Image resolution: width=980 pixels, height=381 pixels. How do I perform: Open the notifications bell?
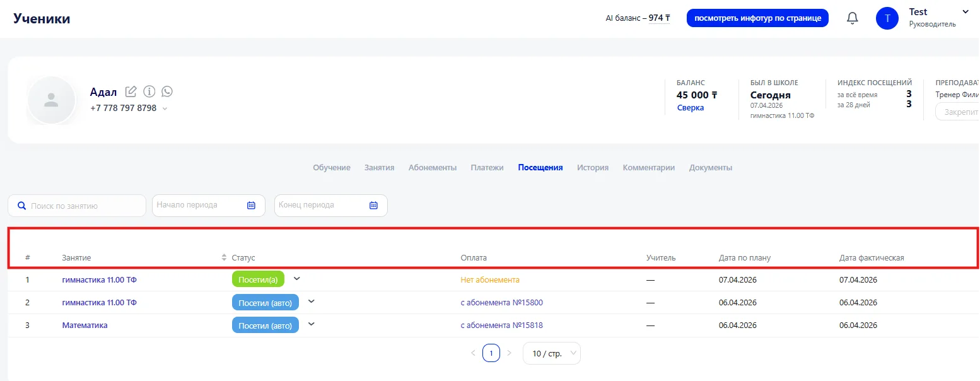click(852, 18)
